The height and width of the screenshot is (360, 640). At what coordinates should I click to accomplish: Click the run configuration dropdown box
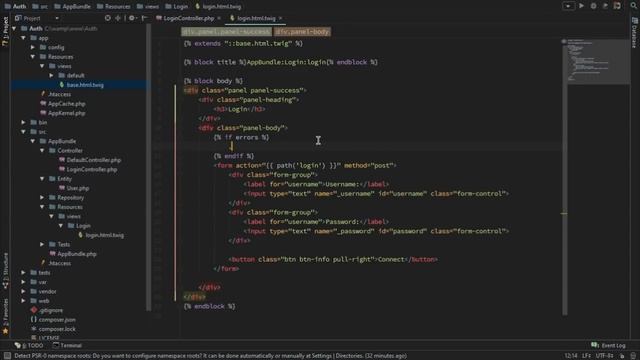(x=568, y=6)
